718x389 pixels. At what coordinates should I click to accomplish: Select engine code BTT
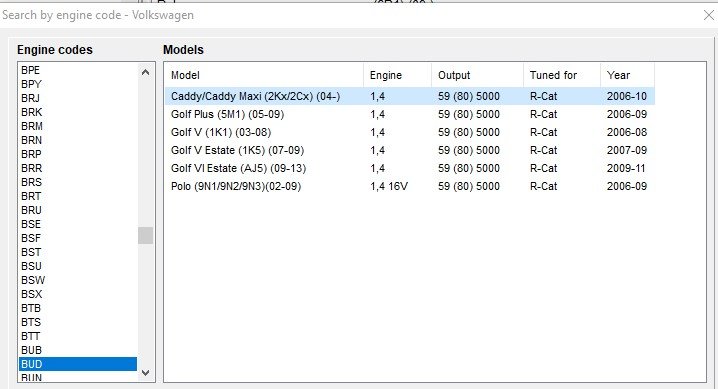pos(78,336)
